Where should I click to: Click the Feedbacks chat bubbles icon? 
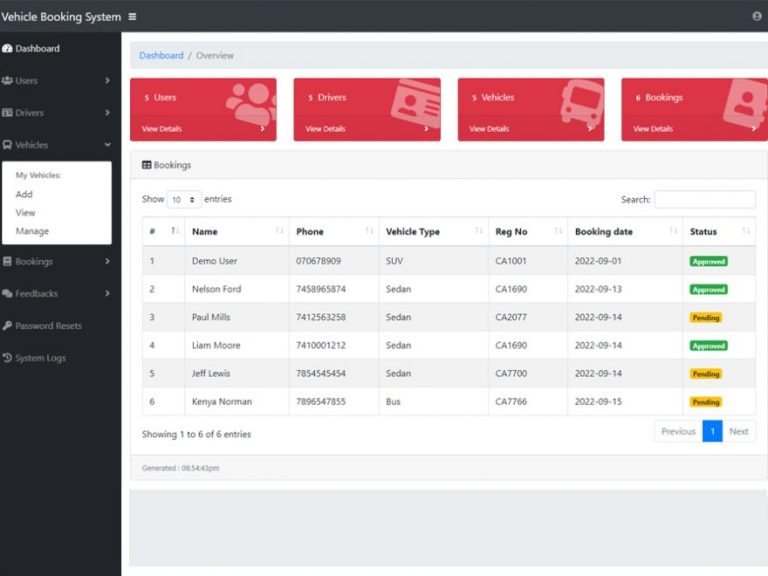point(8,294)
